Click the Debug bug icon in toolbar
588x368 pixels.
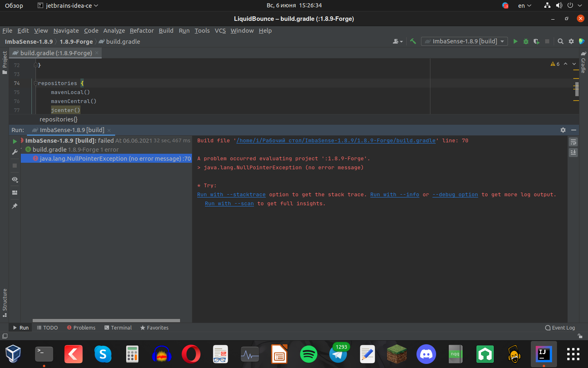(x=526, y=41)
